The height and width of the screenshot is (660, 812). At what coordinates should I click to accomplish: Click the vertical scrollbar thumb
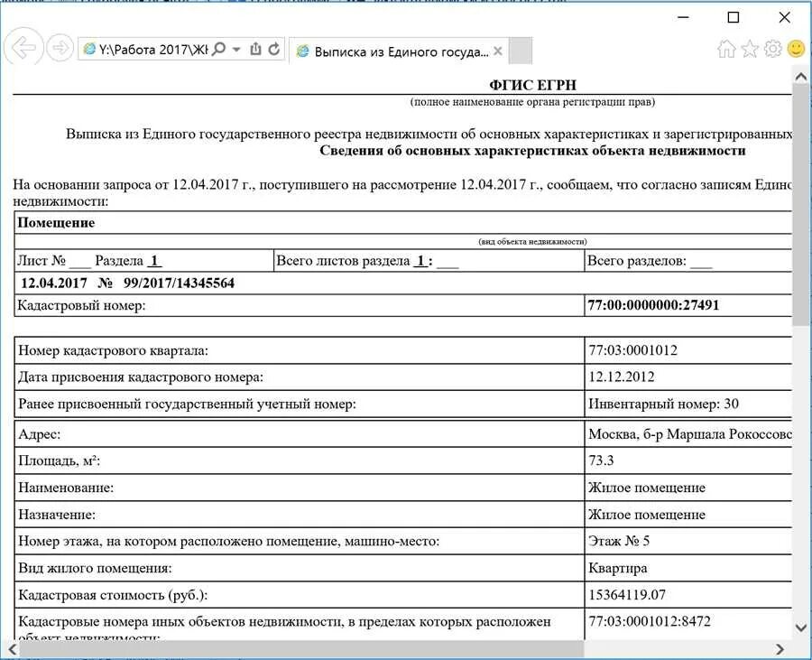point(800,205)
